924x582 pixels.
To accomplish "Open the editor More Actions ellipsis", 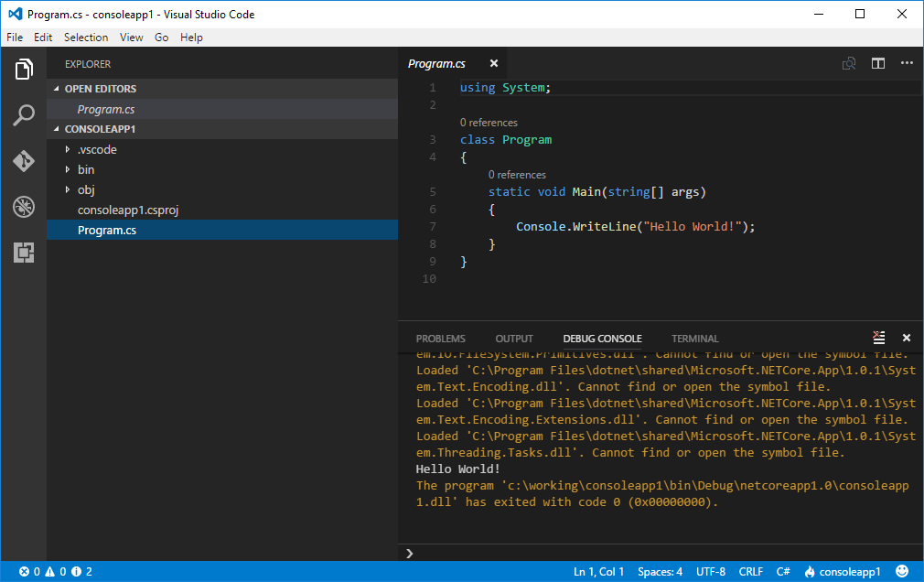I will click(x=907, y=63).
